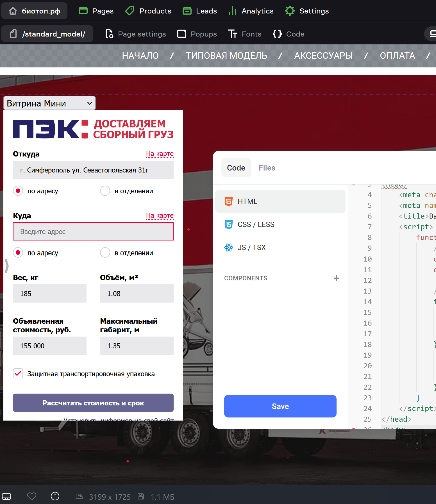Select the React JS / TSX icon
This screenshot has height=504, width=436.
(229, 248)
